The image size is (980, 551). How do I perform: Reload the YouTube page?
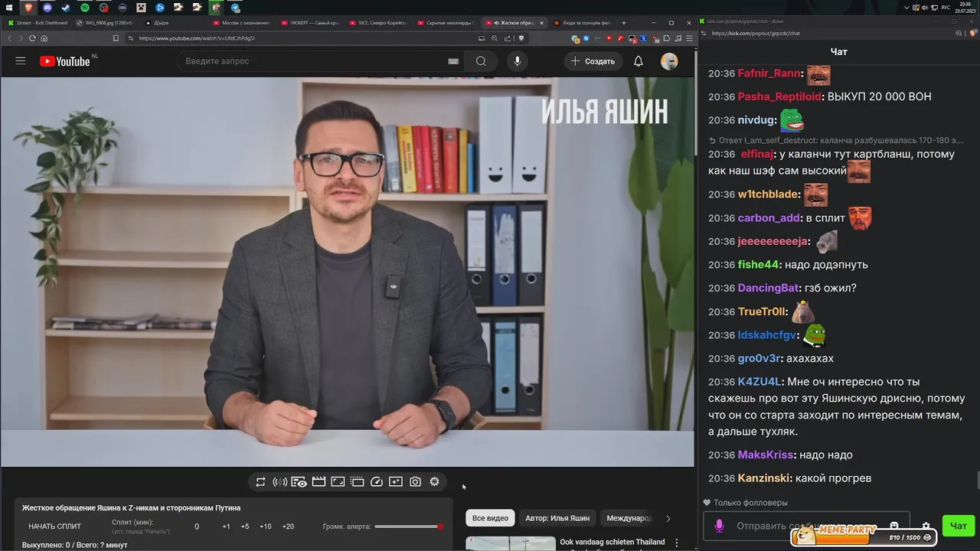[32, 38]
